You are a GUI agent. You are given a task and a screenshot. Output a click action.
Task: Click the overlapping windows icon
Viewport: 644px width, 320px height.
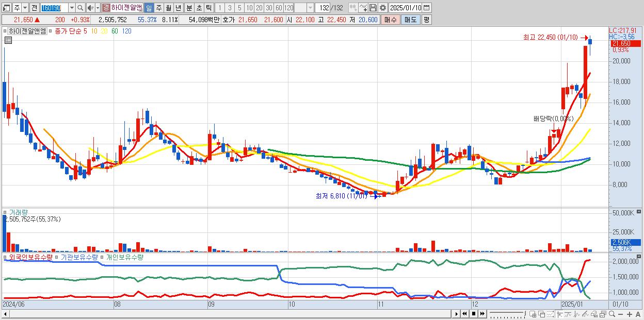point(542,314)
